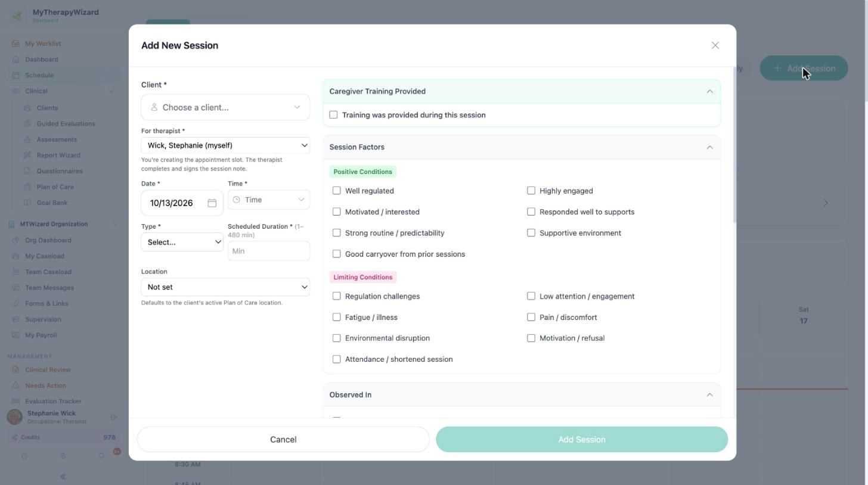Viewport: 868px width, 485px height.
Task: Click the Supervision icon in sidebar
Action: [x=16, y=319]
